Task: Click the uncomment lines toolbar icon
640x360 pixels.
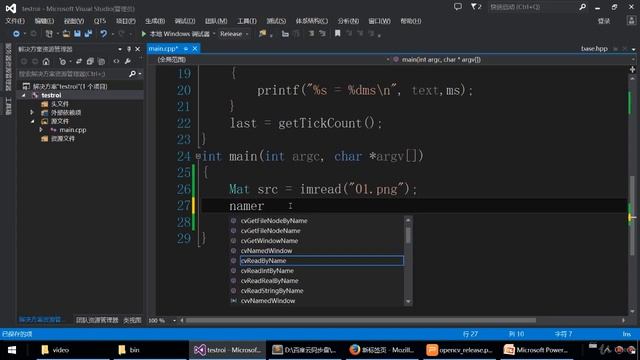Action: click(x=322, y=34)
